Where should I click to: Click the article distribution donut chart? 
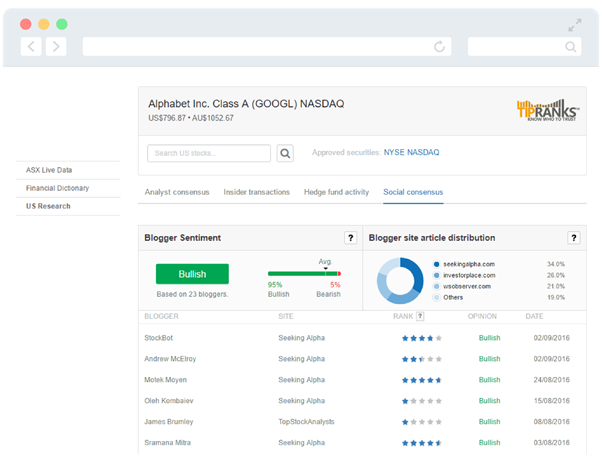[400, 281]
